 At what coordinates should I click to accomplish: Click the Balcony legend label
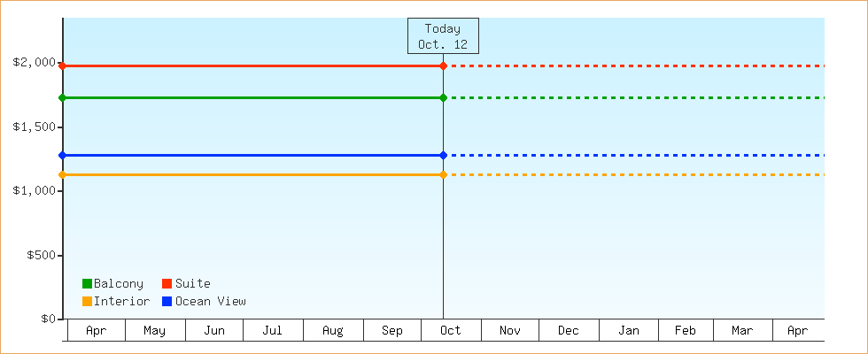tap(119, 284)
